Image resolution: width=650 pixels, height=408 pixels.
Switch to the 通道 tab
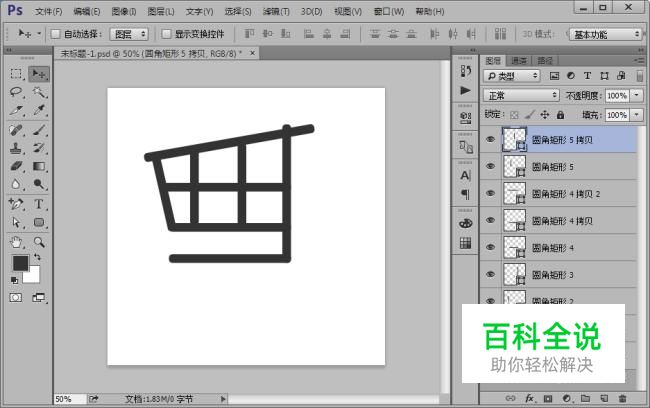pyautogui.click(x=519, y=61)
